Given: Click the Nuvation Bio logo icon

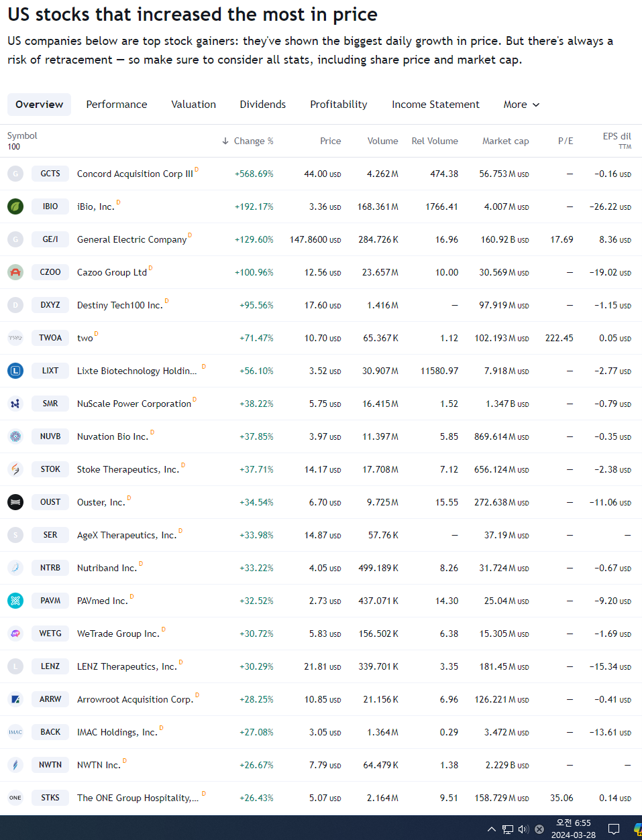Looking at the screenshot, I should point(15,436).
